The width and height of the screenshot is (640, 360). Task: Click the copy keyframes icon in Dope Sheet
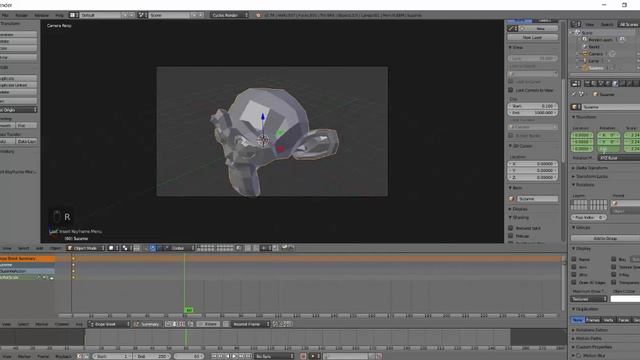(x=276, y=324)
